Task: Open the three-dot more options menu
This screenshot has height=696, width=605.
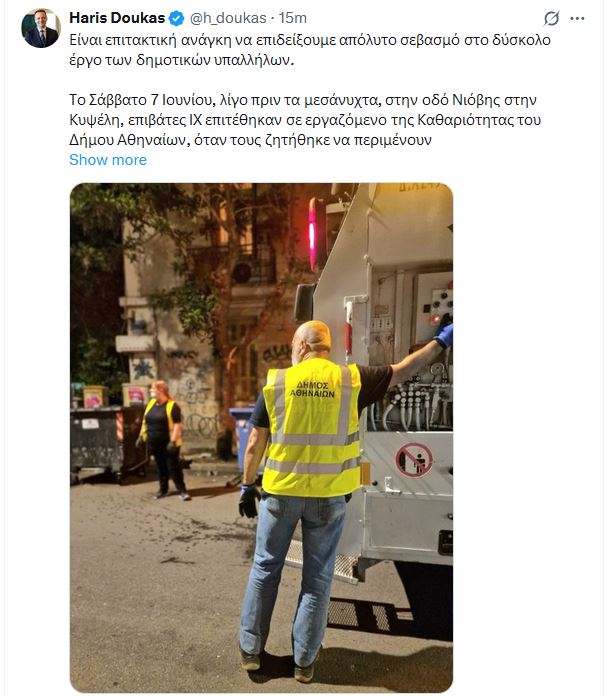Action: (577, 19)
